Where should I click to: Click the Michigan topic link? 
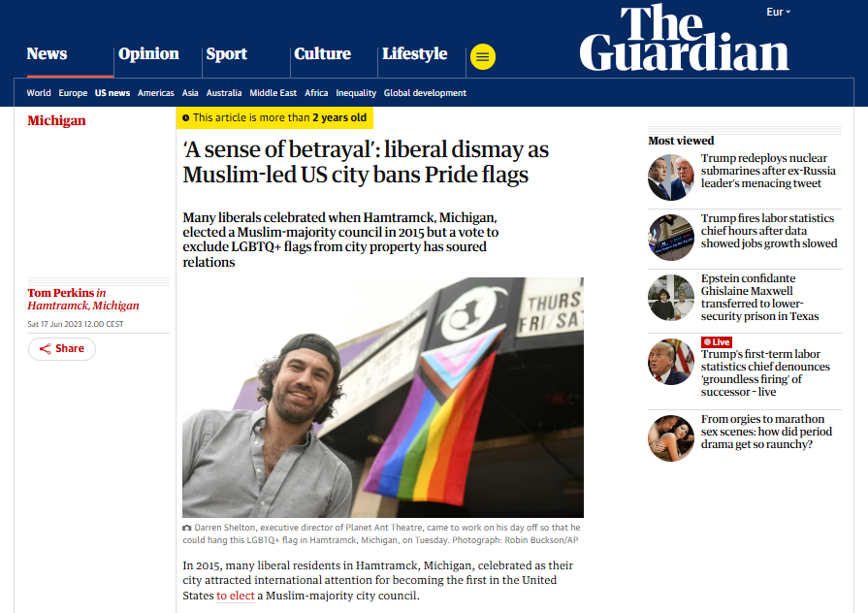pyautogui.click(x=56, y=120)
